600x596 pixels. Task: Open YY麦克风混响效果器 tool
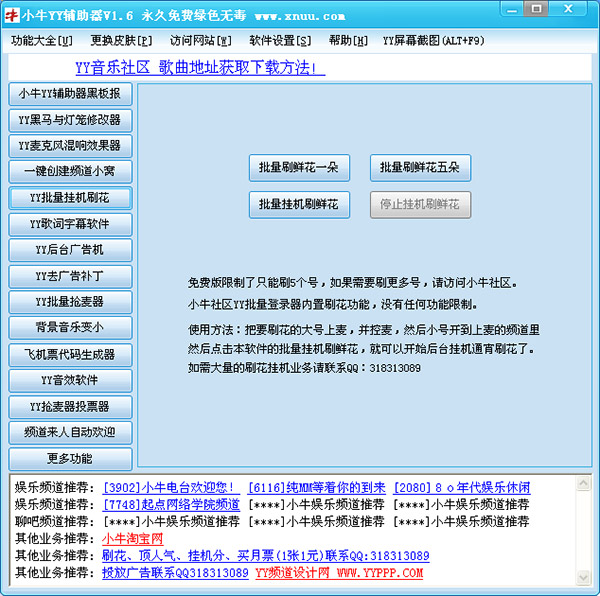click(70, 146)
